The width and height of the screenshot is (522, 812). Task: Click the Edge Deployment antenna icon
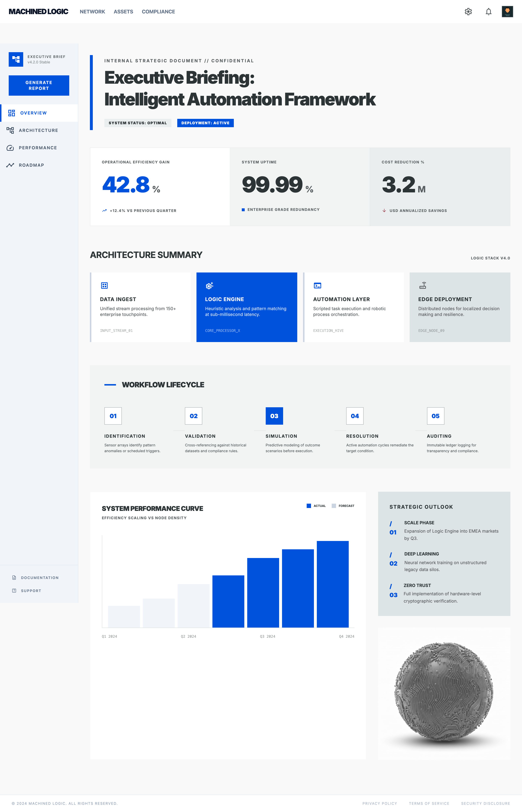pyautogui.click(x=423, y=286)
